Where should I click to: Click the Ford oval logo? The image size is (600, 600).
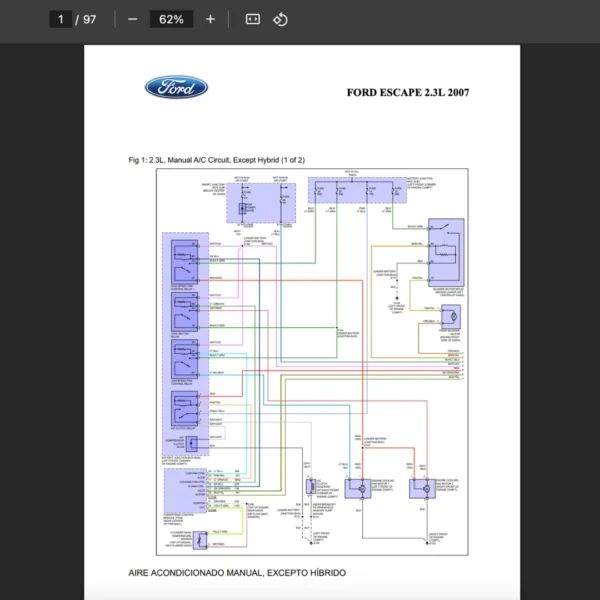[176, 88]
